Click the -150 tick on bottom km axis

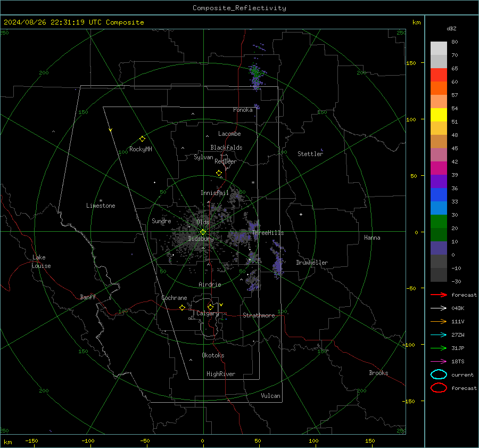31,441
